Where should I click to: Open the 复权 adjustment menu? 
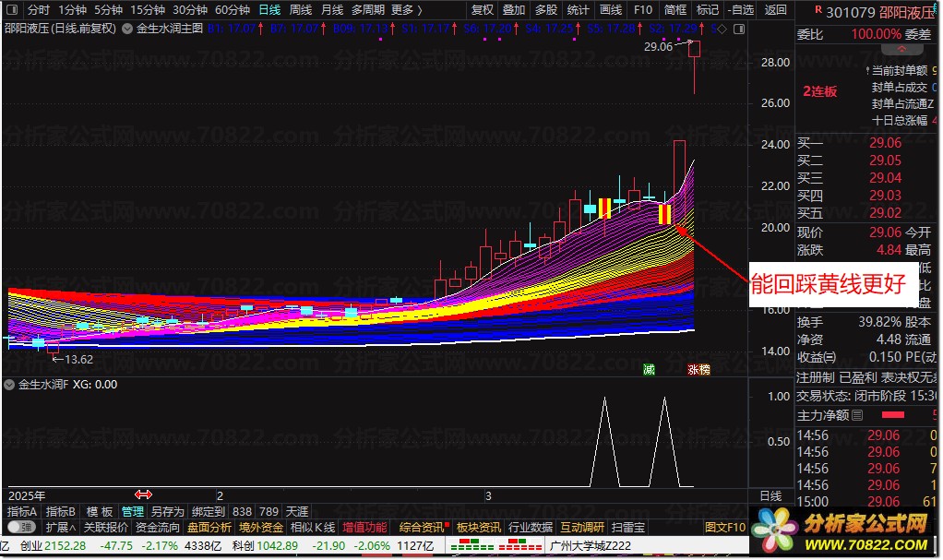tap(483, 9)
